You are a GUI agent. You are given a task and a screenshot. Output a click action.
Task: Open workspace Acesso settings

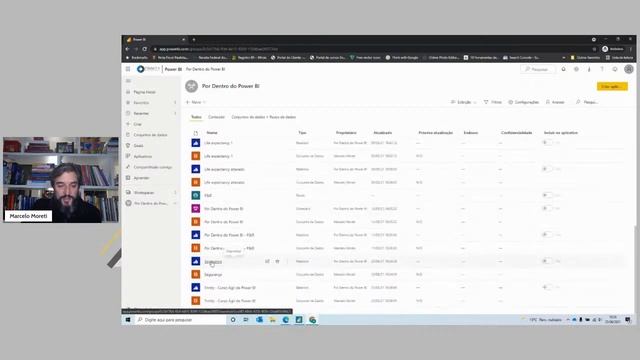point(555,102)
